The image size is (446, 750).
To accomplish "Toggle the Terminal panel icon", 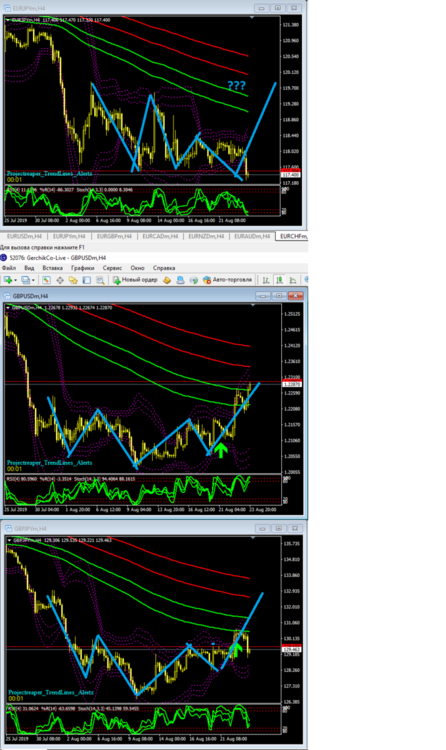I will tap(87, 280).
